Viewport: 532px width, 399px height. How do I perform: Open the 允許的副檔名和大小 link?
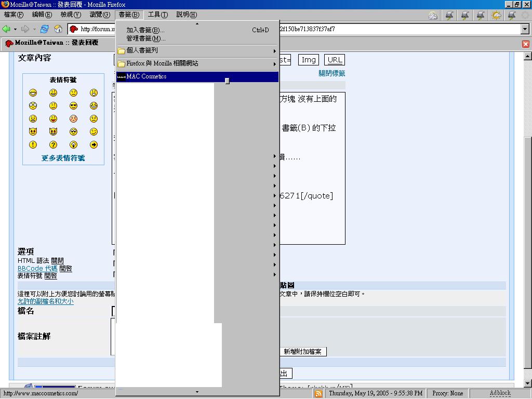(46, 301)
